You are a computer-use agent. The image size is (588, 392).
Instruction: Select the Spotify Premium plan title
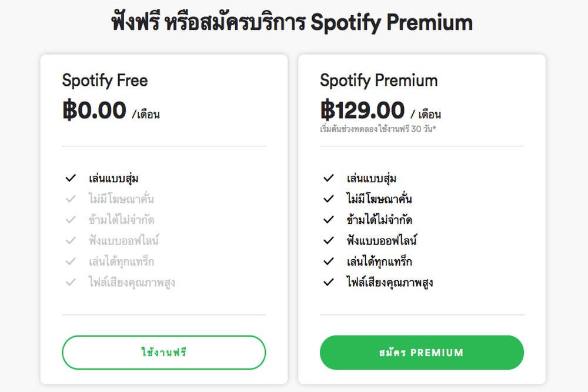pyautogui.click(x=379, y=81)
